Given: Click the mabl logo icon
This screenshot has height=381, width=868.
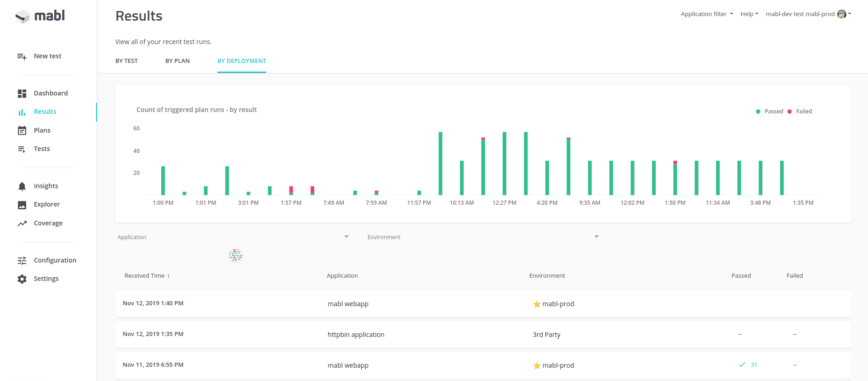Looking at the screenshot, I should 22,17.
